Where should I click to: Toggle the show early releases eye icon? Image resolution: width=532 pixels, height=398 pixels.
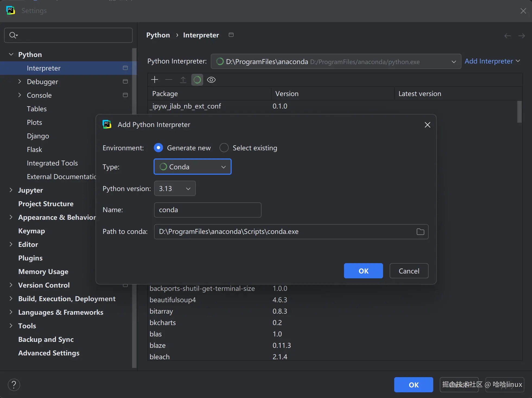pyautogui.click(x=211, y=80)
